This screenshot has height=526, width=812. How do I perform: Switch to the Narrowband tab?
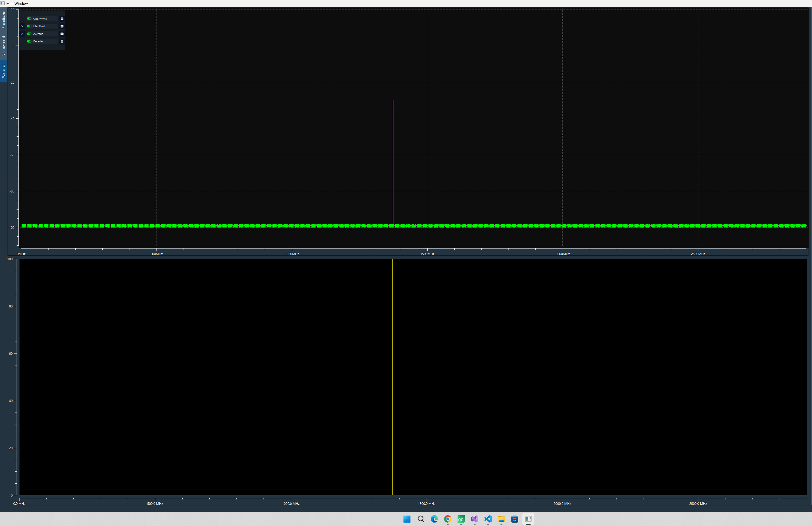[x=3, y=46]
